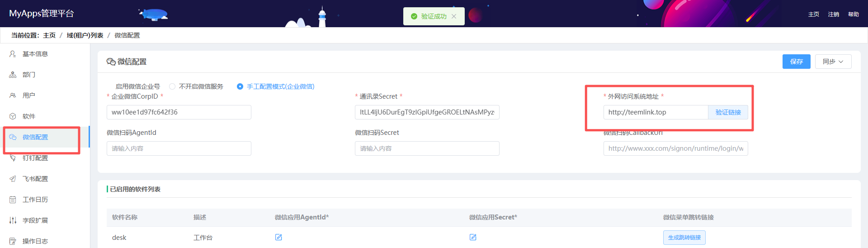Click the 操作日志 log icon in sidebar

coord(13,241)
